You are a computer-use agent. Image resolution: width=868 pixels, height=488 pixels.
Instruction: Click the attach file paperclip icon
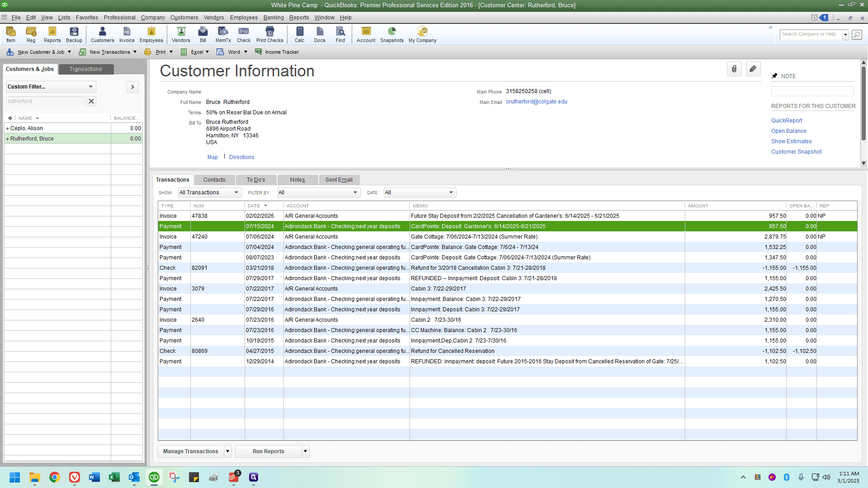tap(734, 69)
